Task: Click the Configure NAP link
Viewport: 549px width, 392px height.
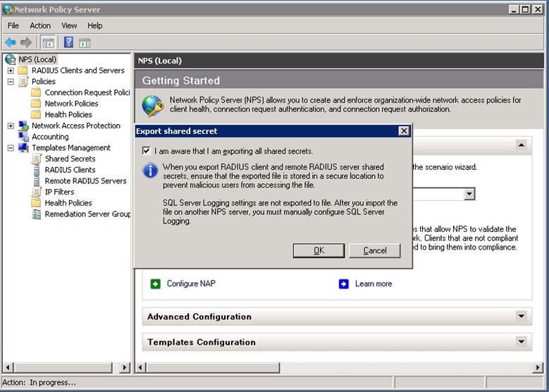Action: (x=191, y=283)
